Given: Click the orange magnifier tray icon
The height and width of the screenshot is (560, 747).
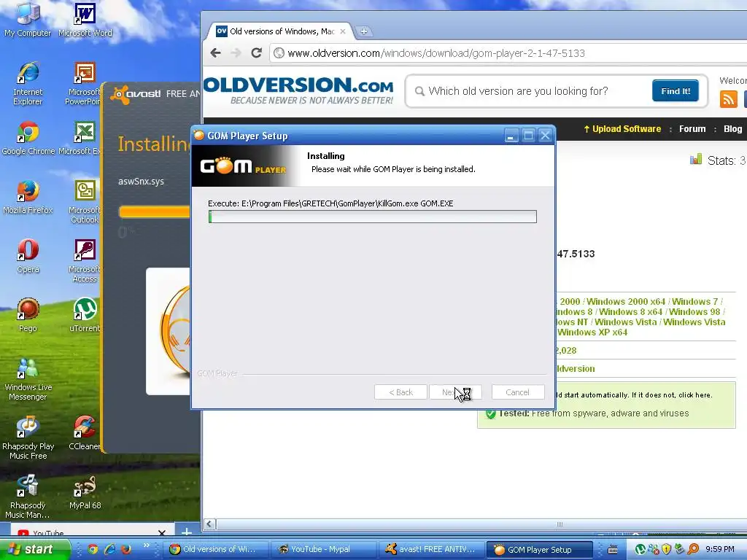Looking at the screenshot, I should [693, 550].
